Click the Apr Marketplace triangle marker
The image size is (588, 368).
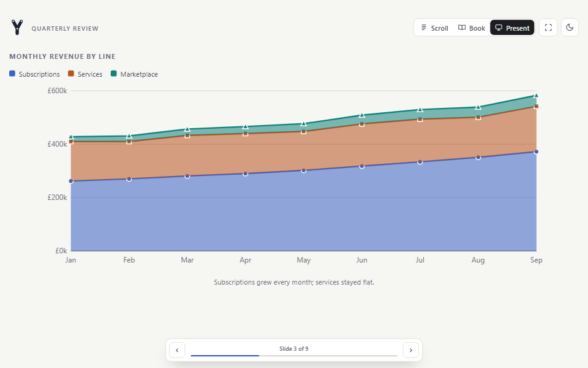(x=246, y=126)
